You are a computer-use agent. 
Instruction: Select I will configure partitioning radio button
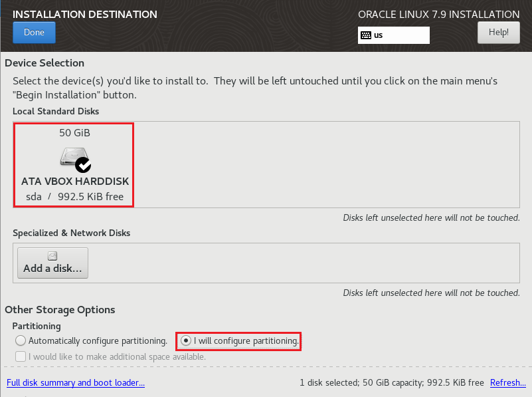(186, 340)
